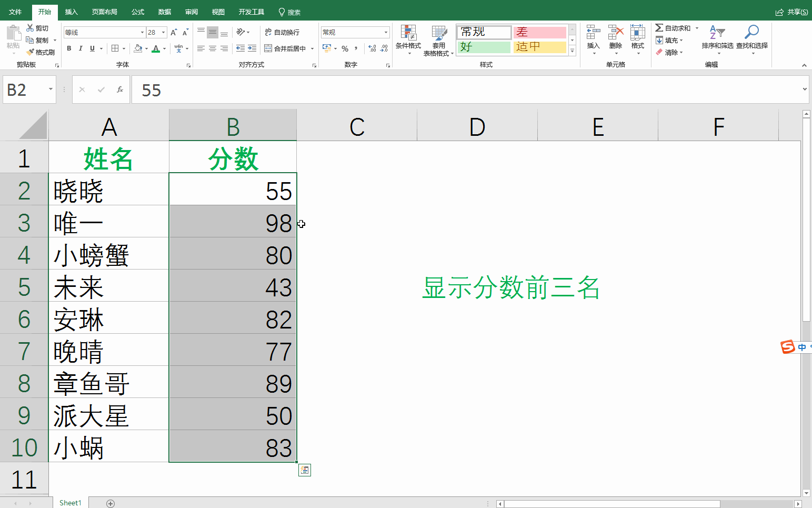Image resolution: width=812 pixels, height=508 pixels.
Task: Decrease font size with the smaller A icon
Action: click(x=185, y=32)
